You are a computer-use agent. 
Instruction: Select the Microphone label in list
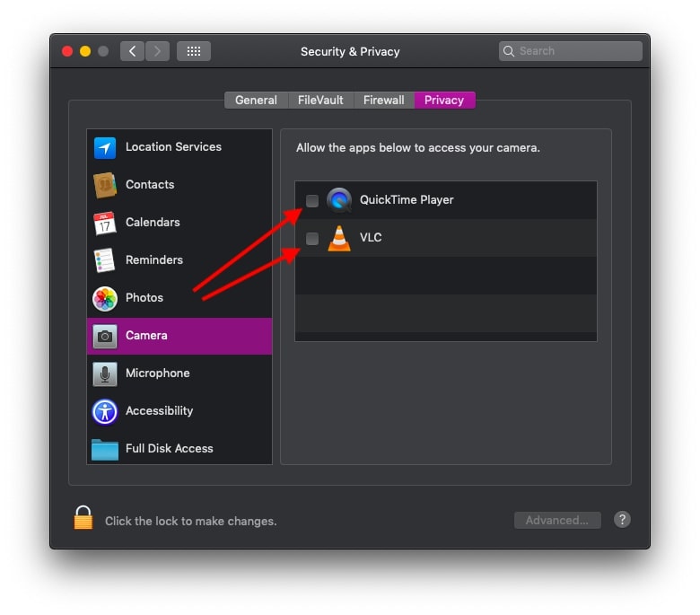coord(158,373)
